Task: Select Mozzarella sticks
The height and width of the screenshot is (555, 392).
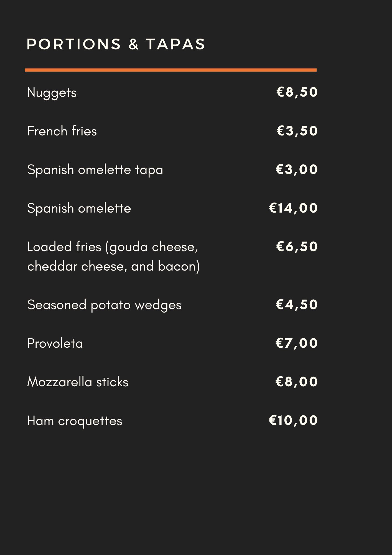Action: [x=78, y=382]
